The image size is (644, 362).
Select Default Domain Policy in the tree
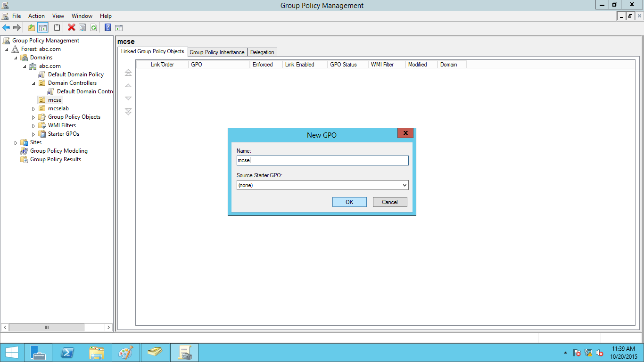(76, 74)
